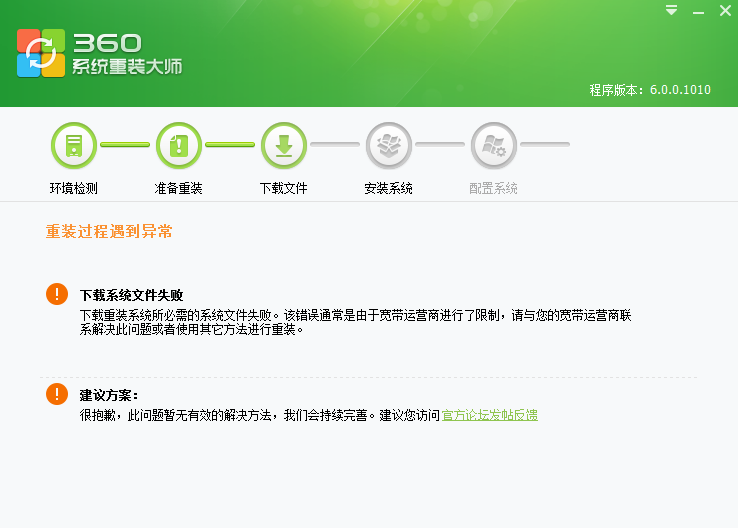Click the warning icon beside 建议方案
Image resolution: width=738 pixels, height=528 pixels.
(57, 394)
